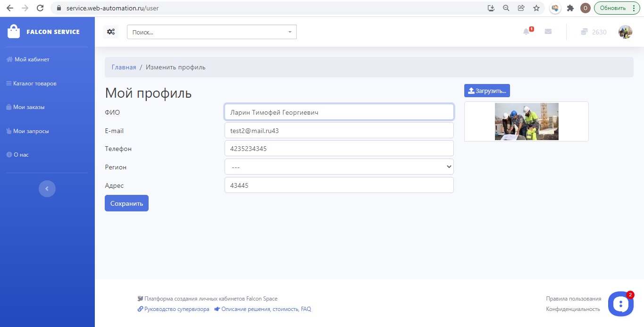Viewport: 644px width, 327px height.
Task: Open the Поиск search dropdown
Action: point(212,32)
